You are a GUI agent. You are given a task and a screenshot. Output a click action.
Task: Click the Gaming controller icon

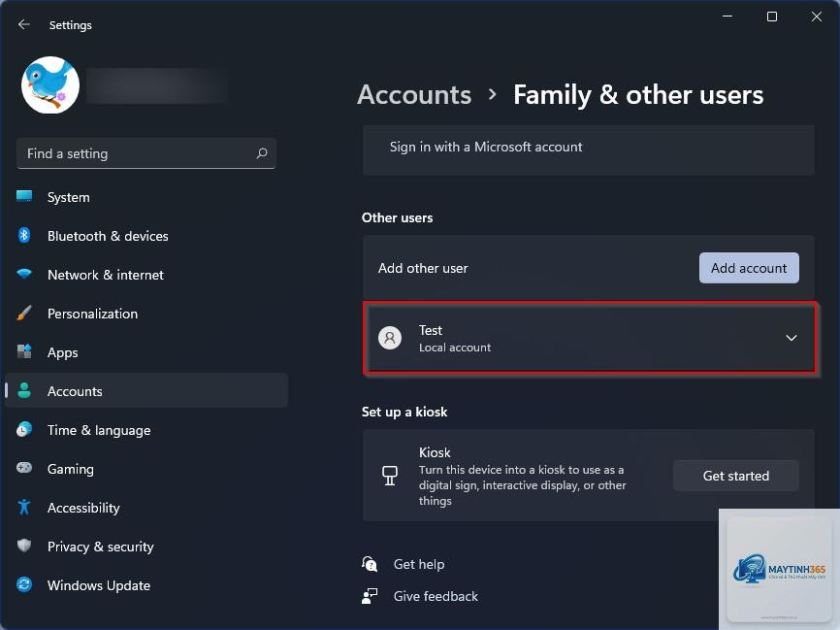pyautogui.click(x=24, y=468)
